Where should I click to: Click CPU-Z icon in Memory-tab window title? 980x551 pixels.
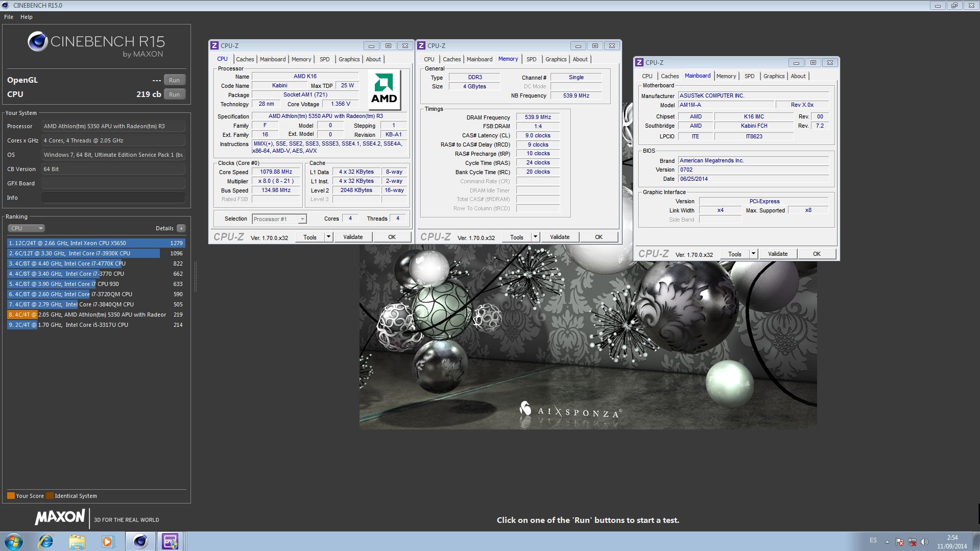(421, 45)
